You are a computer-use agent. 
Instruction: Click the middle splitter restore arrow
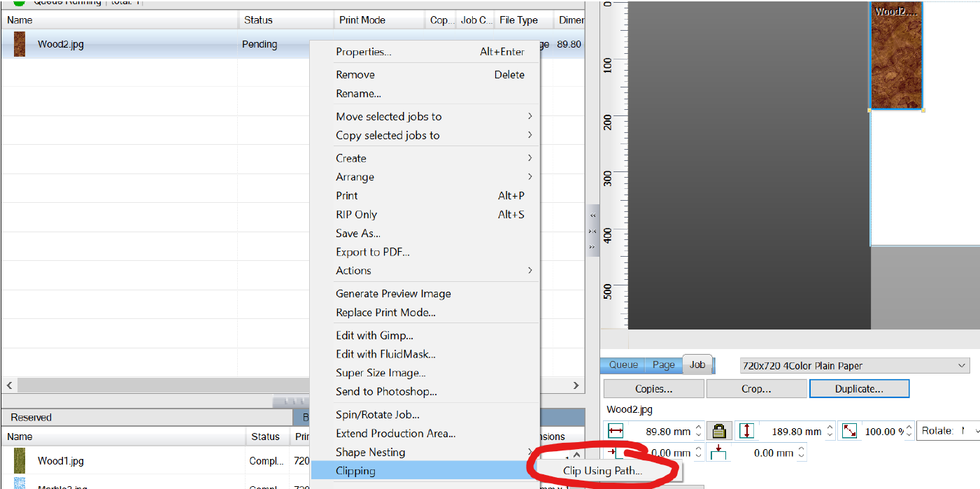pyautogui.click(x=592, y=231)
